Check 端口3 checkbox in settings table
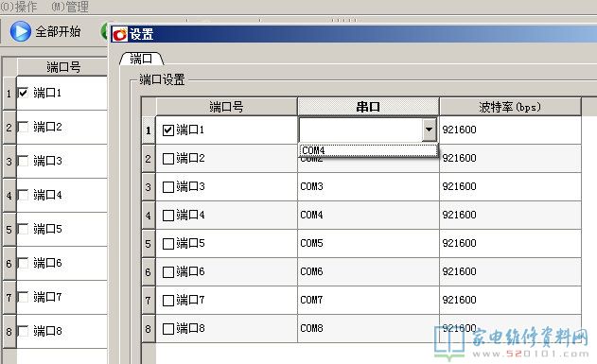Screen dimensions: 597x364 click(x=167, y=187)
